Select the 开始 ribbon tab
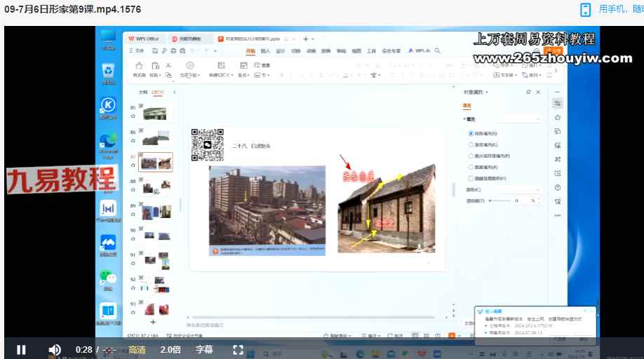Image resolution: width=644 pixels, height=359 pixels. click(x=250, y=51)
